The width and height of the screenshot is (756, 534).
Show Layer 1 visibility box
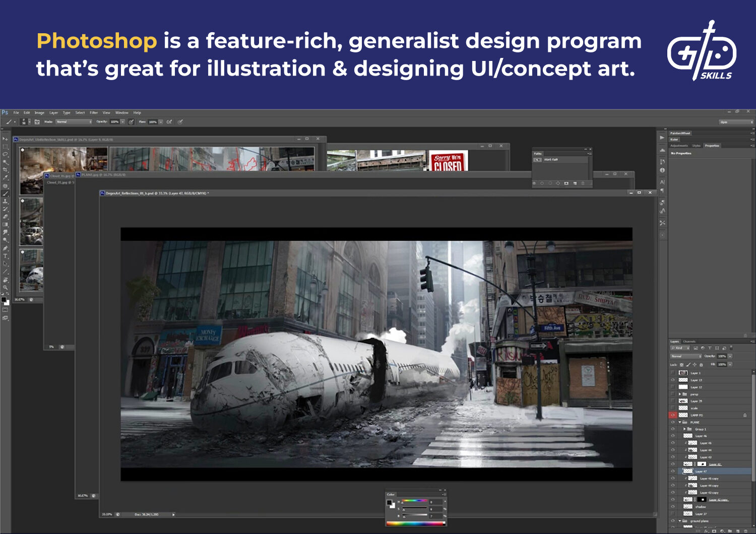672,373
